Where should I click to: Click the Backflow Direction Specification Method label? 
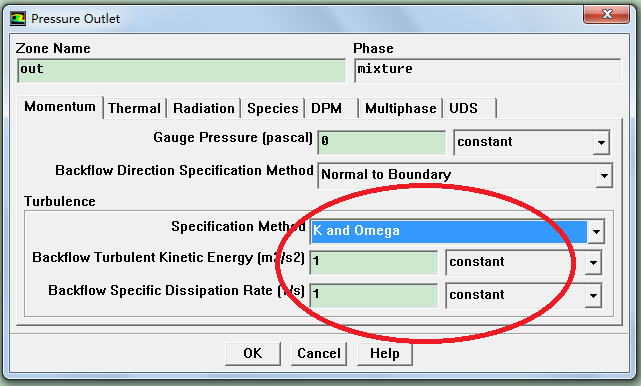click(x=184, y=170)
